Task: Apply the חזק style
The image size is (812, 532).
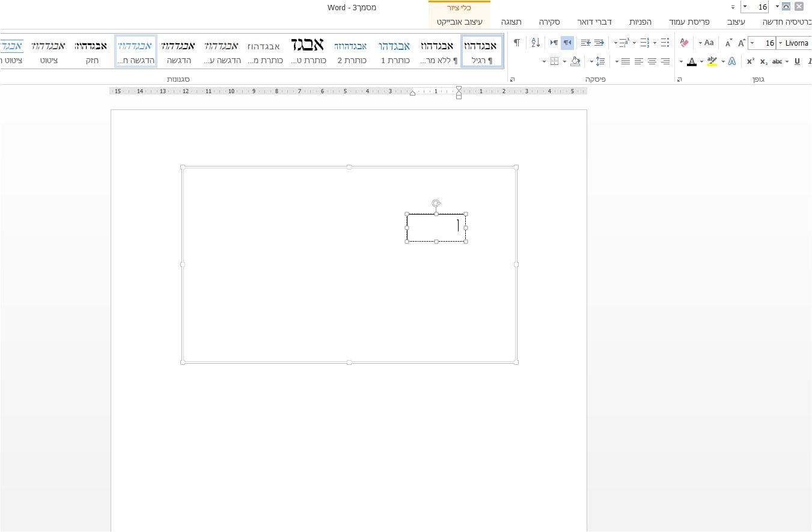Action: [91, 52]
